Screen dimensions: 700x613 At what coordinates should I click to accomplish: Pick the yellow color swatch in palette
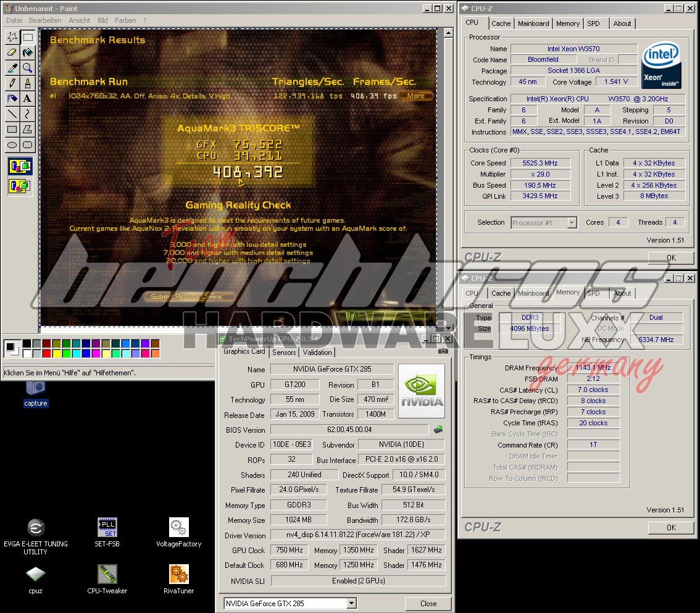click(x=56, y=354)
